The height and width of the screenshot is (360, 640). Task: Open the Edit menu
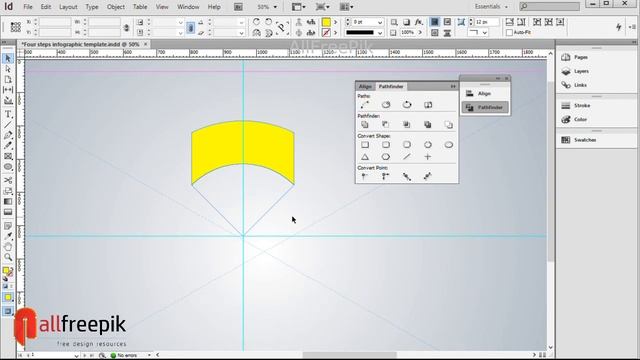pyautogui.click(x=46, y=7)
